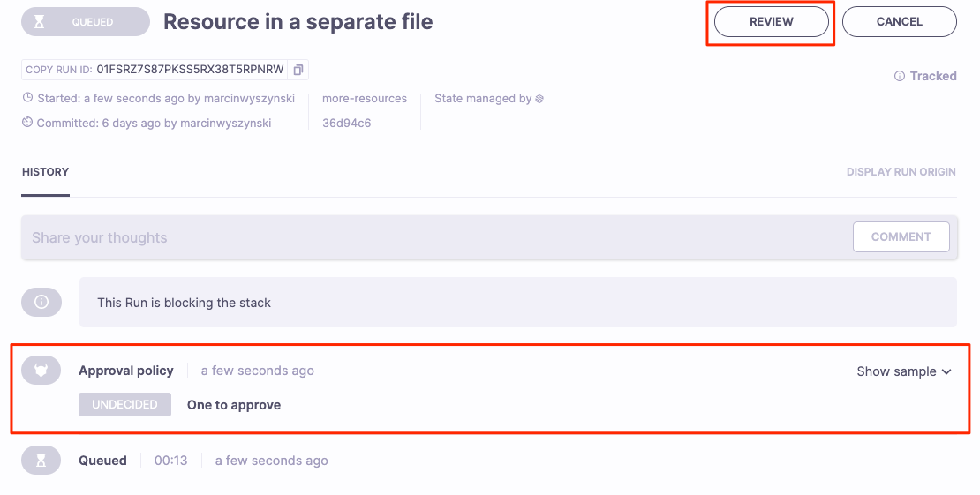Click the UNDECIDED status badge
Image resolution: width=980 pixels, height=495 pixels.
pos(124,405)
